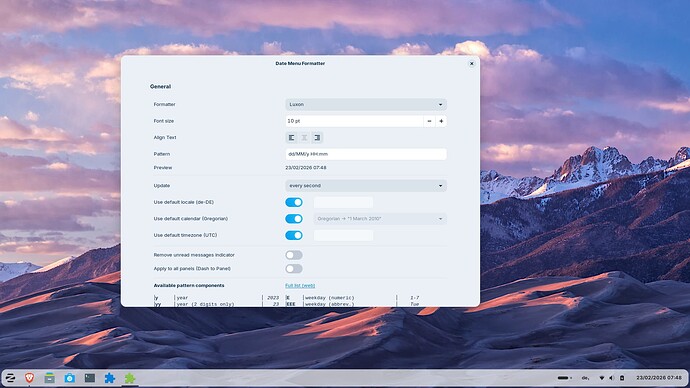Align text to the right

pyautogui.click(x=317, y=138)
